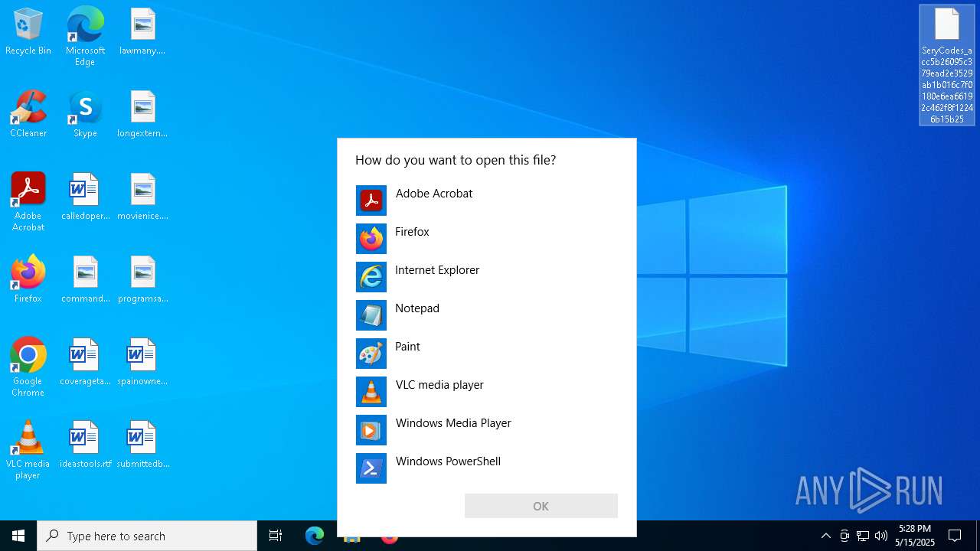
Task: Click the taskbar search box
Action: (147, 536)
